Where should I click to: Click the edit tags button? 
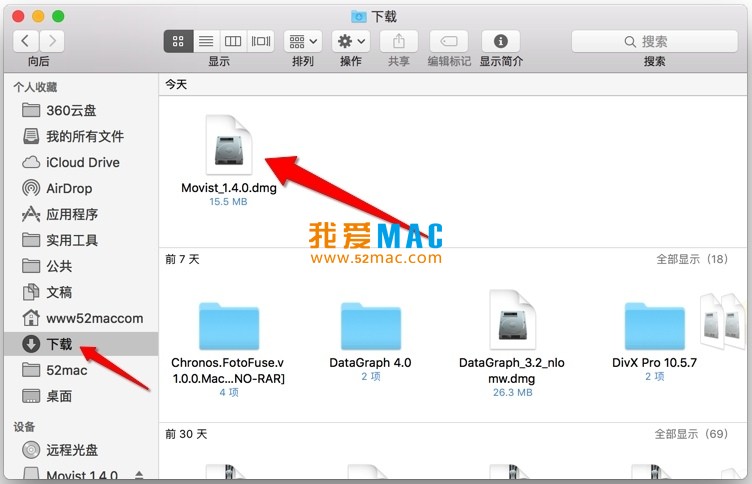click(x=449, y=41)
